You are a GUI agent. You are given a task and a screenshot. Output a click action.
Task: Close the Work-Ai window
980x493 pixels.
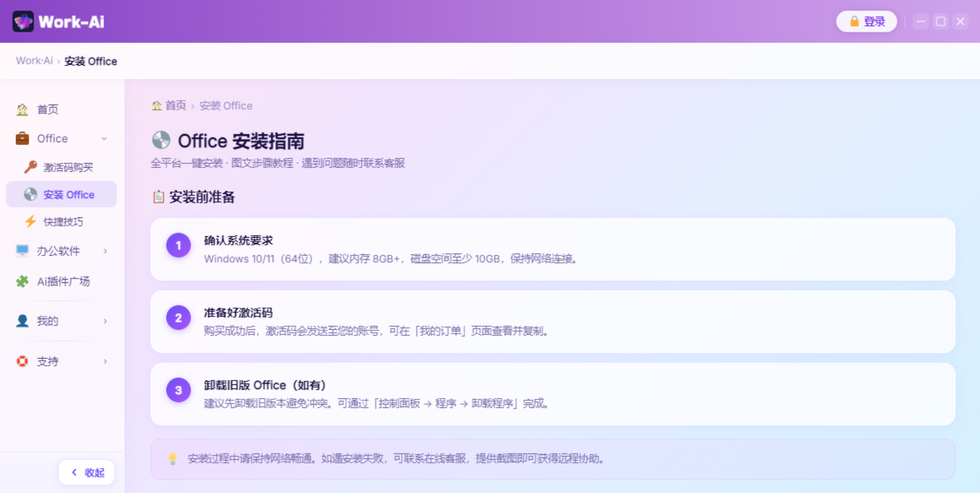click(x=960, y=22)
